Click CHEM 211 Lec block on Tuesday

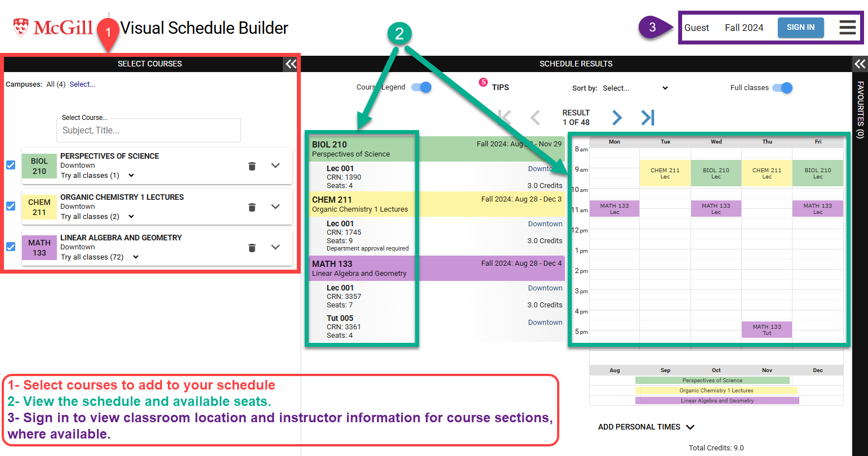(665, 173)
